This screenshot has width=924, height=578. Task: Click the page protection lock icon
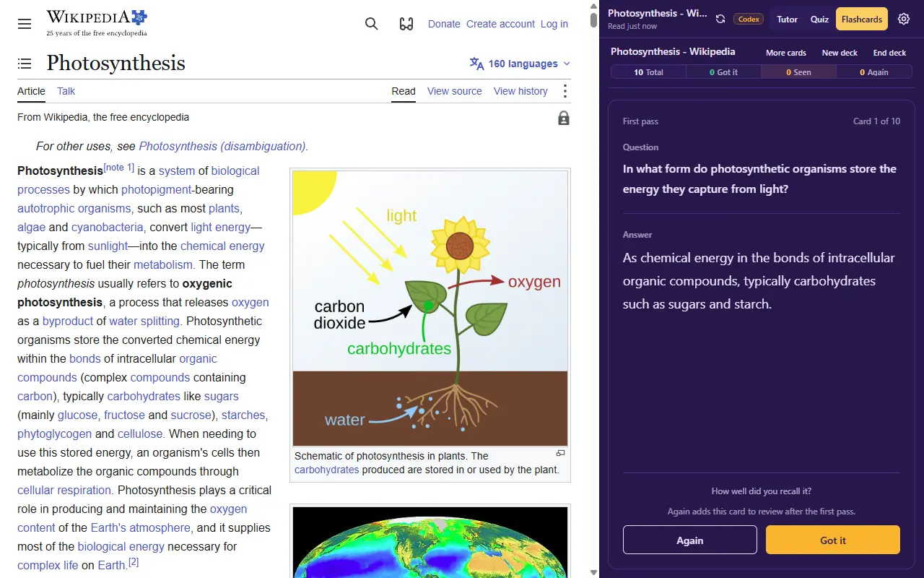pyautogui.click(x=564, y=118)
